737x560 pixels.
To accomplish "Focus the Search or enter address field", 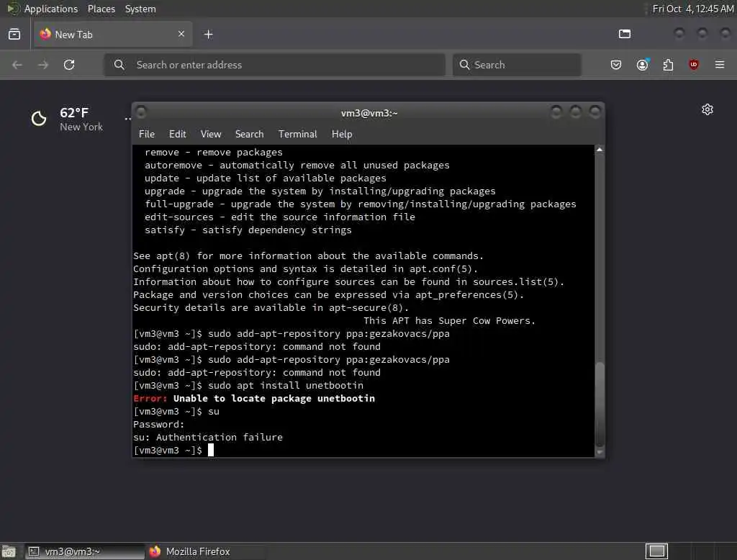I will point(274,65).
